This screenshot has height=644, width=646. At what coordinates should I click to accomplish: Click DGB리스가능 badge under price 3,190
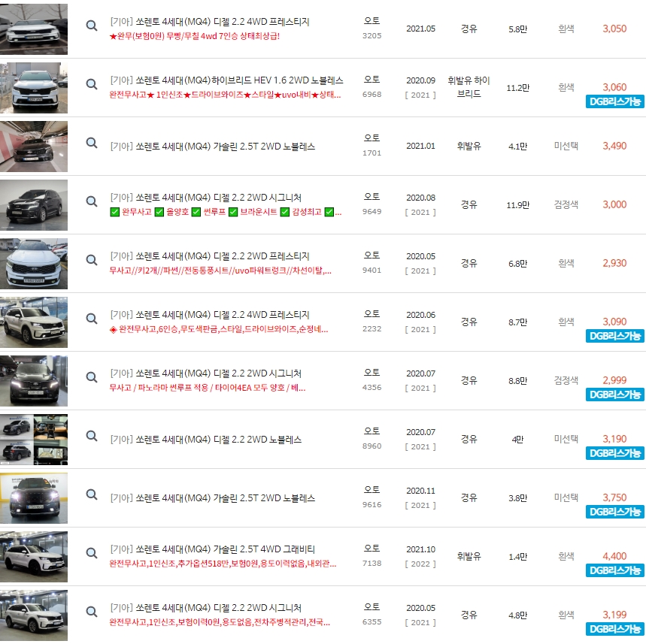pos(614,453)
